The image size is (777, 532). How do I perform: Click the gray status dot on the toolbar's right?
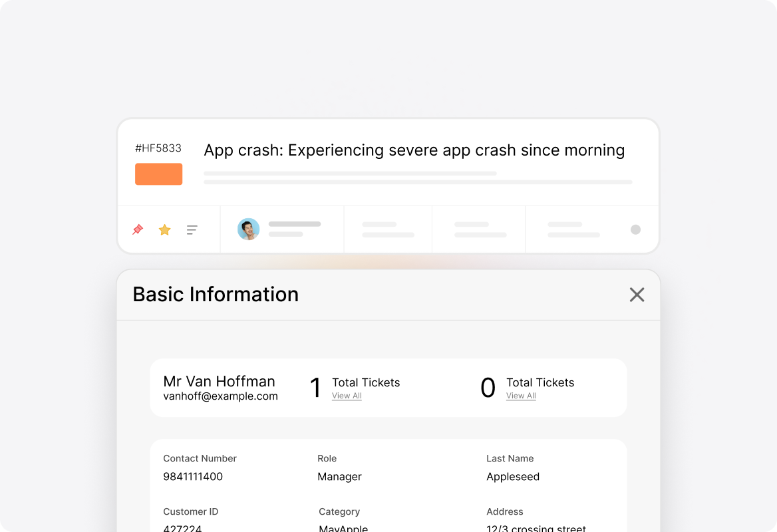pyautogui.click(x=635, y=229)
